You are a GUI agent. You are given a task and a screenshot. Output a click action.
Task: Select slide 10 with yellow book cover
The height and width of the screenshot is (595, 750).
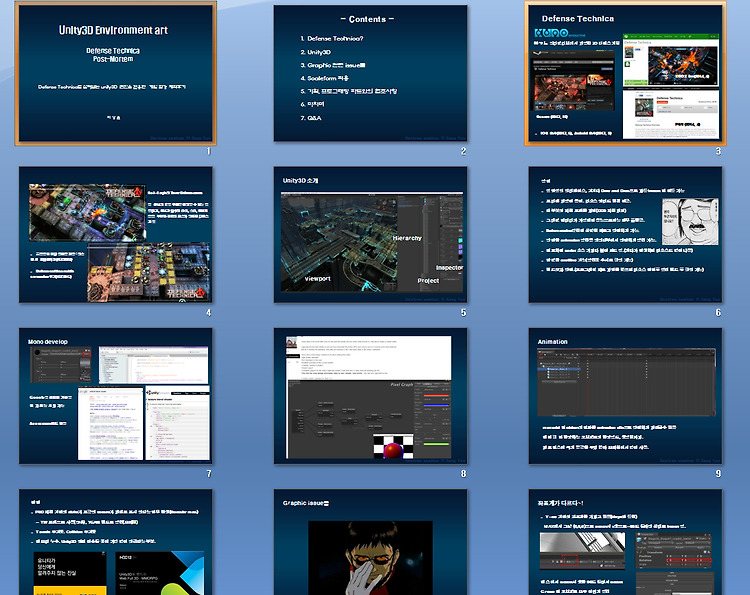coord(115,542)
